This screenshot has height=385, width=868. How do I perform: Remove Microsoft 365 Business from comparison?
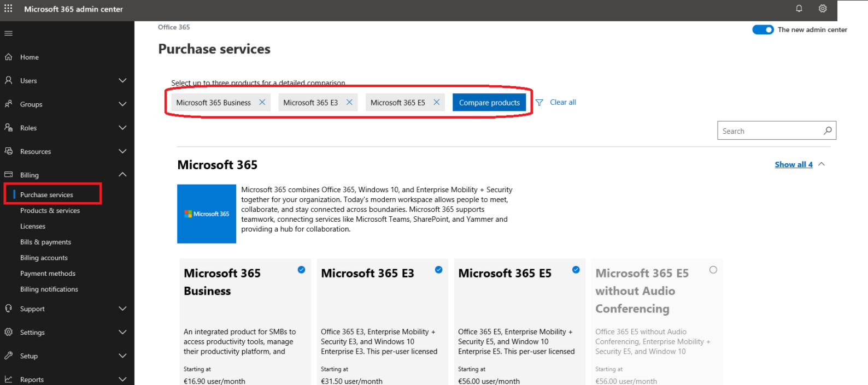pyautogui.click(x=262, y=102)
